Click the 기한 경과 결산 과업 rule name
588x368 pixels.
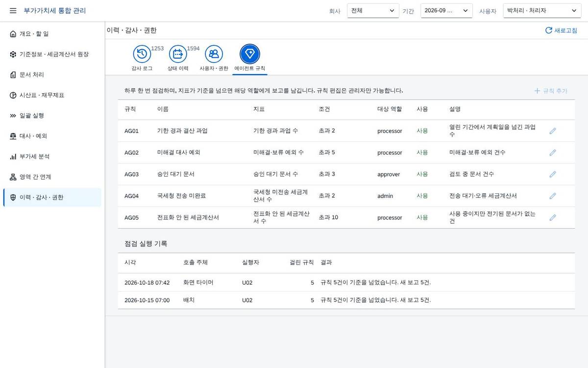click(x=182, y=131)
